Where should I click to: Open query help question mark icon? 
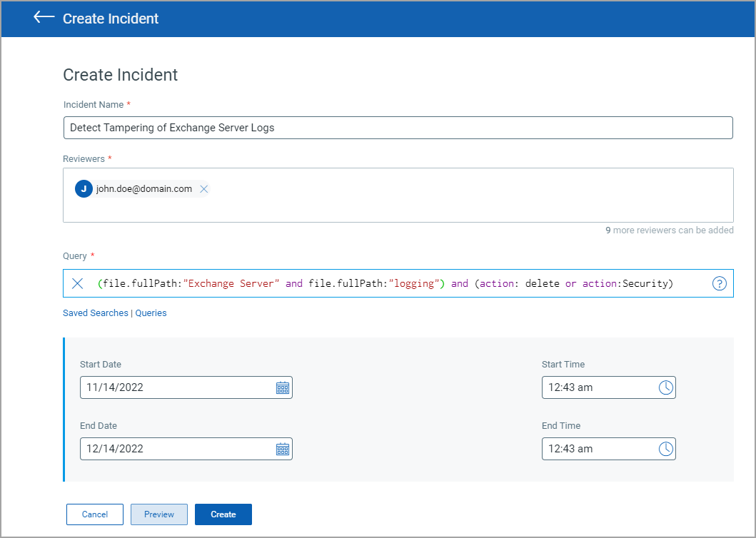click(x=719, y=283)
